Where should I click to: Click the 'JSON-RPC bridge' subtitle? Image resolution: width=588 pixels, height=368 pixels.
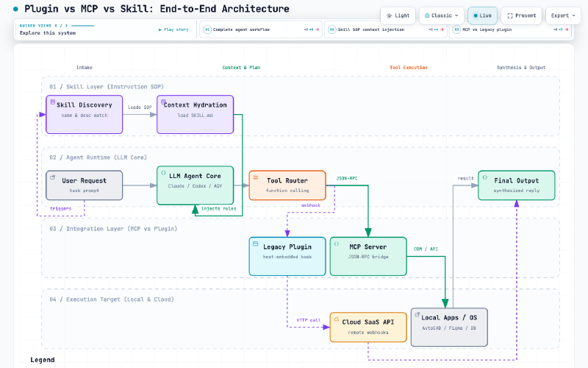368,257
